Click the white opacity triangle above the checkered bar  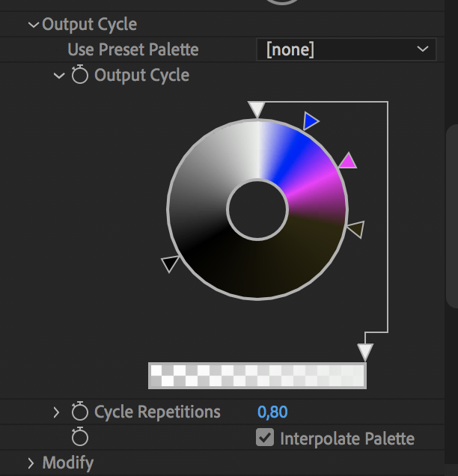click(365, 353)
